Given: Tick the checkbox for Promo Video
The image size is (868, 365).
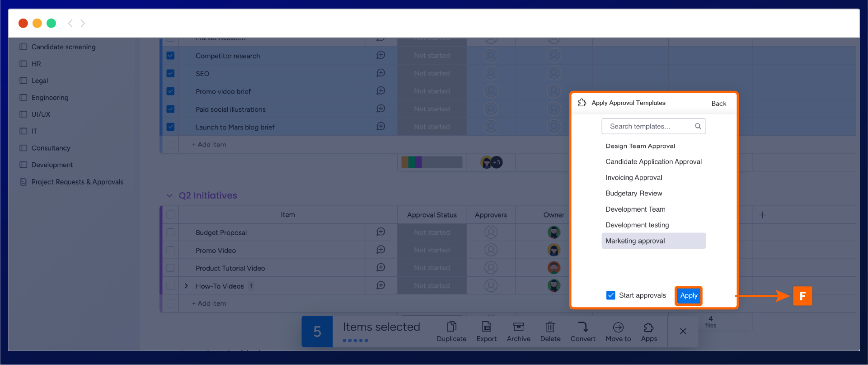Looking at the screenshot, I should [x=170, y=250].
